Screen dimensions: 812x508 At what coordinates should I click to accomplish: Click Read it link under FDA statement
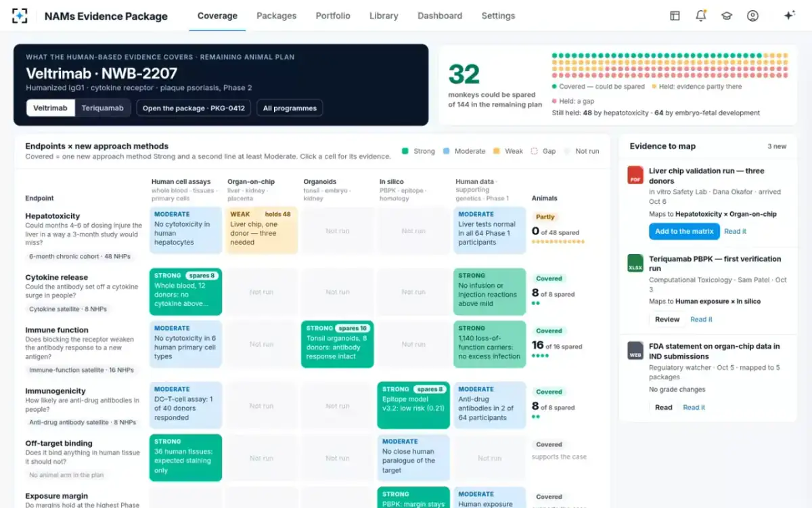point(694,407)
